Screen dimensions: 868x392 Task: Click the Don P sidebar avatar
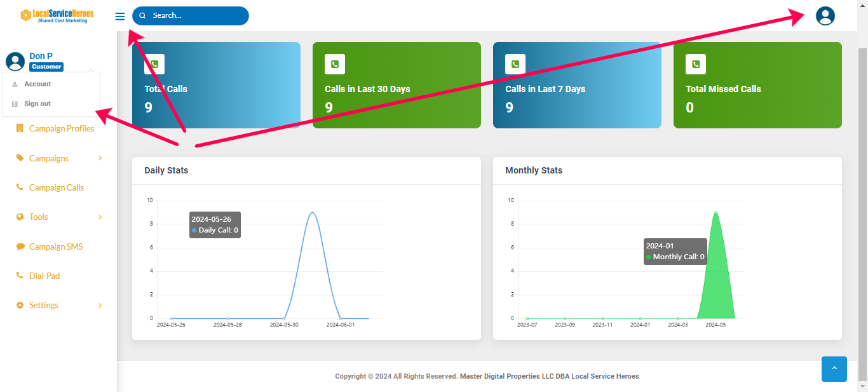pyautogui.click(x=15, y=61)
